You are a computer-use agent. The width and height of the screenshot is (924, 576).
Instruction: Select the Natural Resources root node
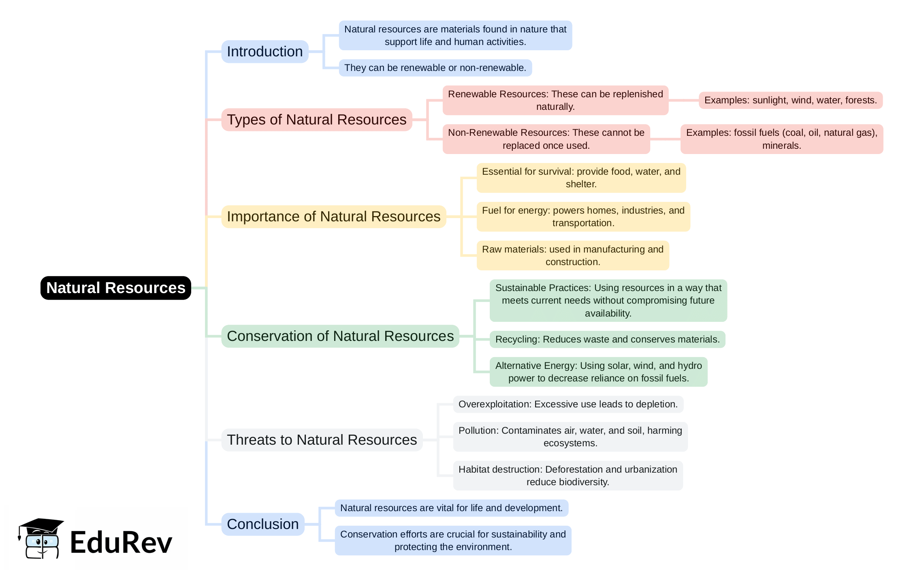click(x=116, y=288)
